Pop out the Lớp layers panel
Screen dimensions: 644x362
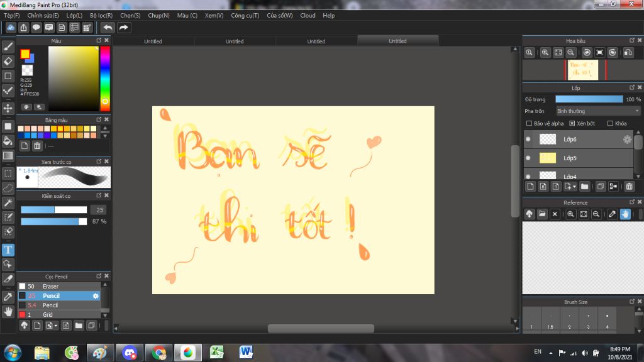click(631, 87)
